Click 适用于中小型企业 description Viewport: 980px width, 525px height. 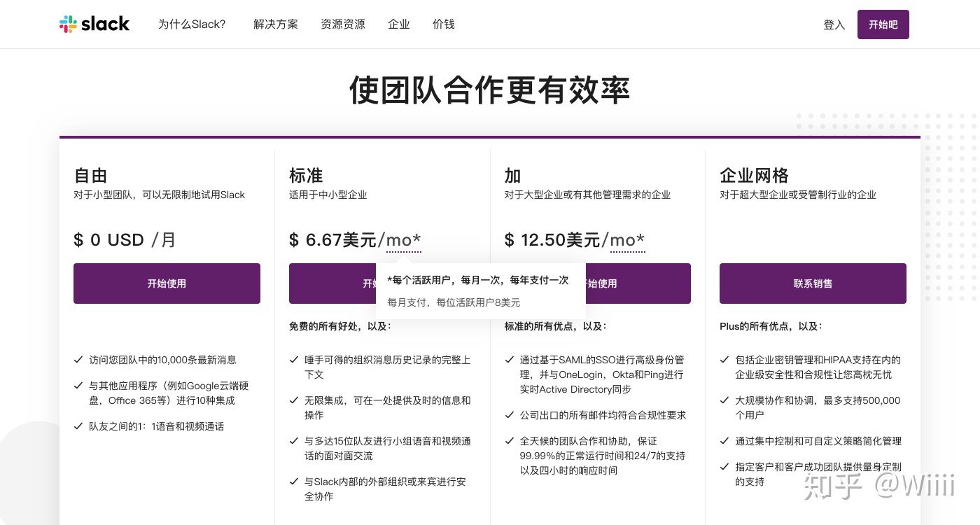(328, 195)
